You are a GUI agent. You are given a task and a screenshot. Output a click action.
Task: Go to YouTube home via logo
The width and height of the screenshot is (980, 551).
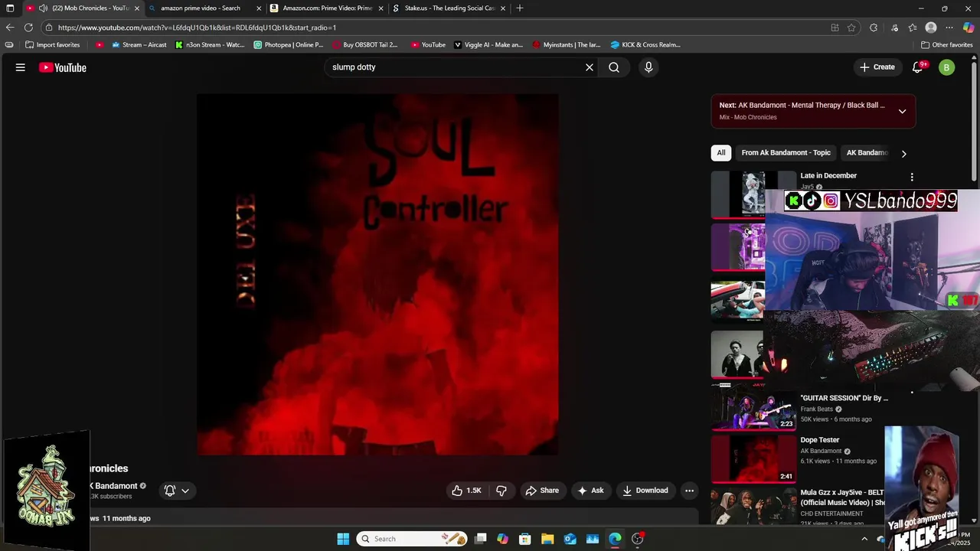[63, 67]
